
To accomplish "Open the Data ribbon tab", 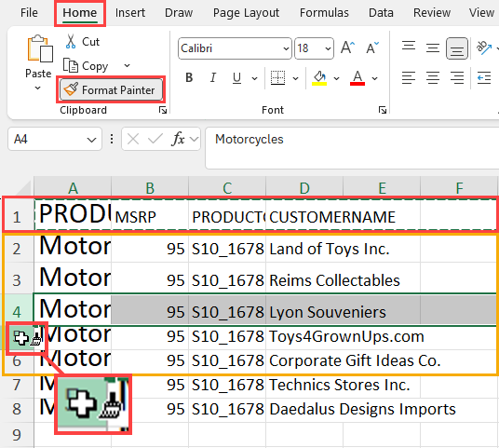I will [x=381, y=13].
